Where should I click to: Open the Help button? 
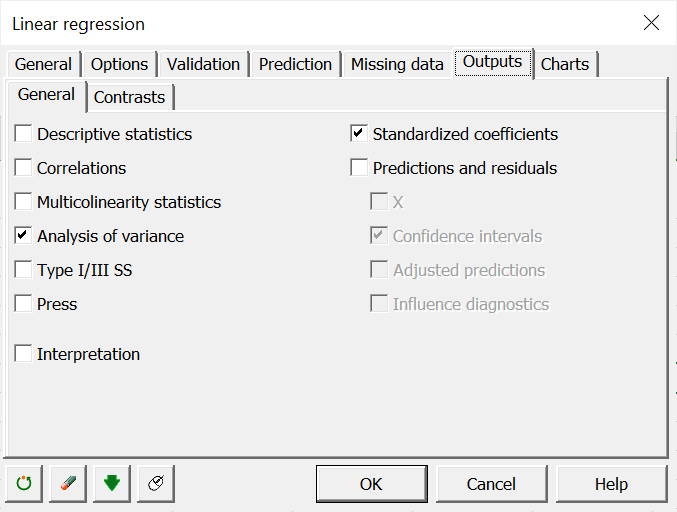pyautogui.click(x=611, y=484)
